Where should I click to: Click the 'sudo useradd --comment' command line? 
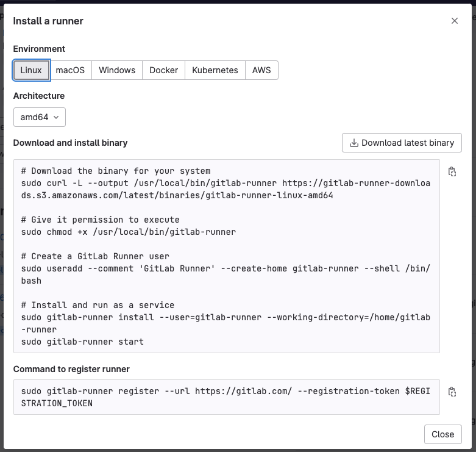226,274
